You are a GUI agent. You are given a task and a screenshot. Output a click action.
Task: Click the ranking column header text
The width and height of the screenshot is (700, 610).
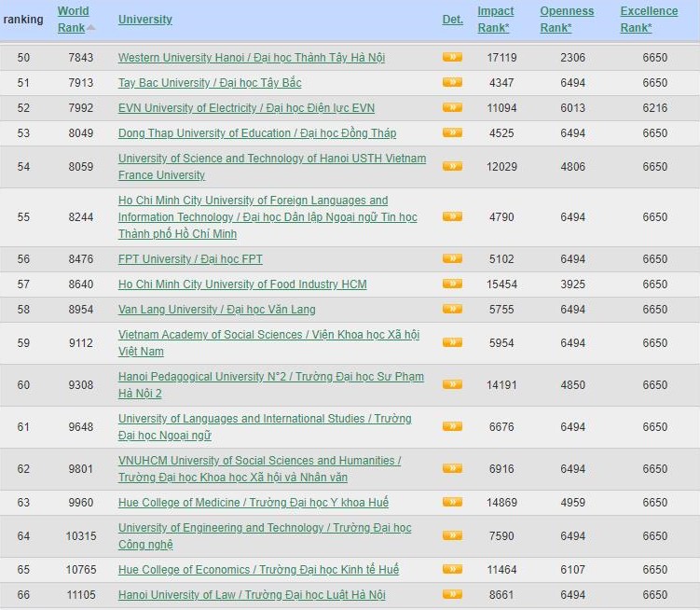23,20
